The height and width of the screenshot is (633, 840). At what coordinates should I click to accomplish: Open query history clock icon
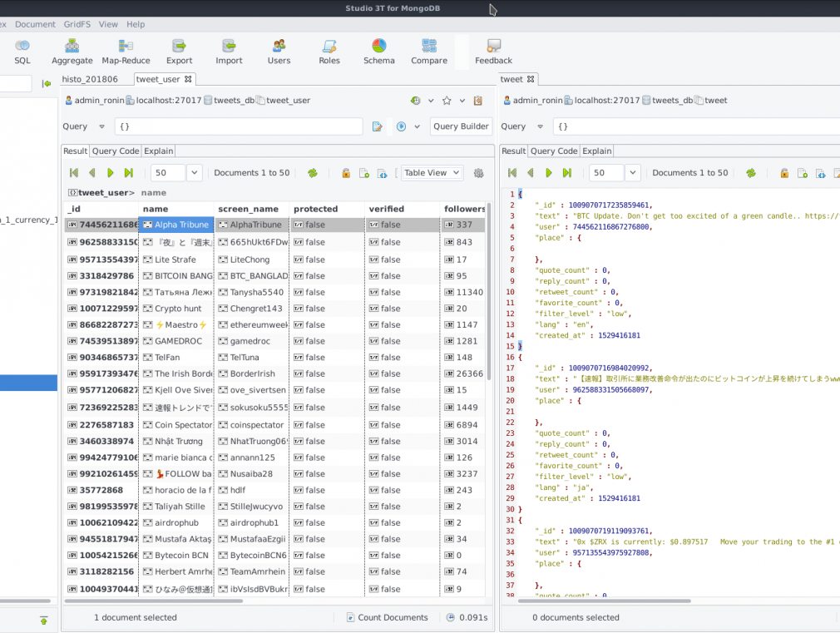click(415, 100)
